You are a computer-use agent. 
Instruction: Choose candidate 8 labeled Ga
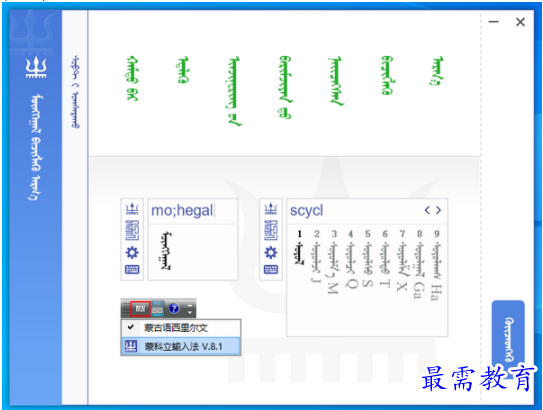pyautogui.click(x=419, y=265)
